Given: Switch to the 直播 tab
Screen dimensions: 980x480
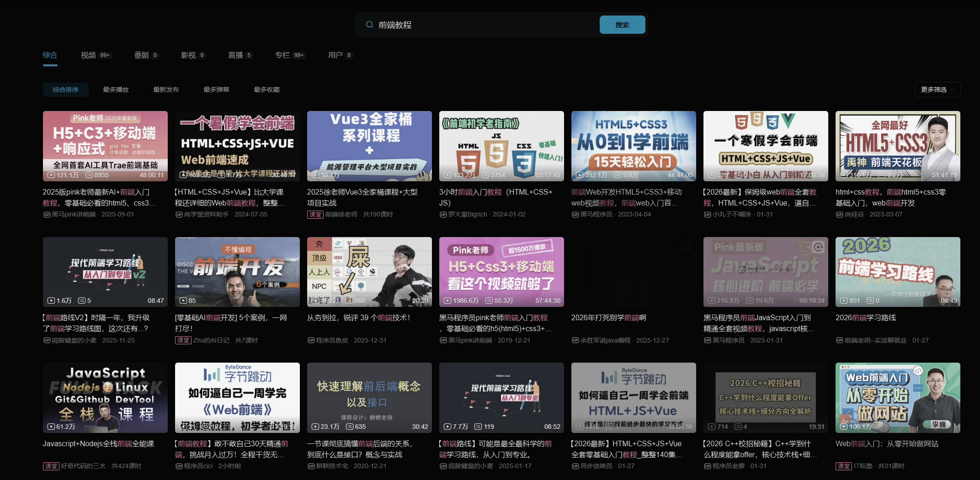Looking at the screenshot, I should 235,55.
